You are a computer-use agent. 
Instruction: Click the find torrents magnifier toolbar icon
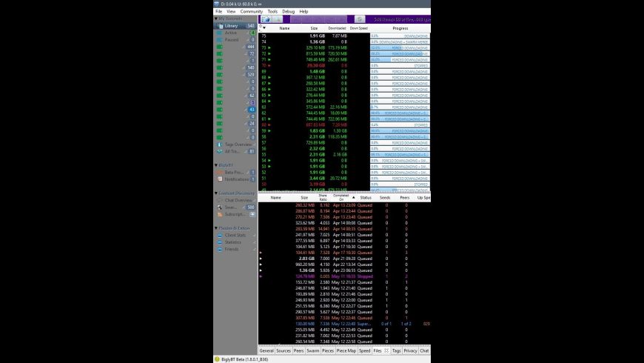pos(278,19)
